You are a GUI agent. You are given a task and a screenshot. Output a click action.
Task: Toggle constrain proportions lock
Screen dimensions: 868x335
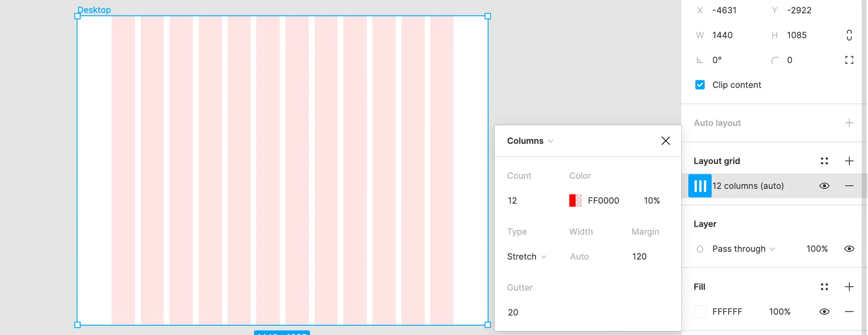point(849,35)
